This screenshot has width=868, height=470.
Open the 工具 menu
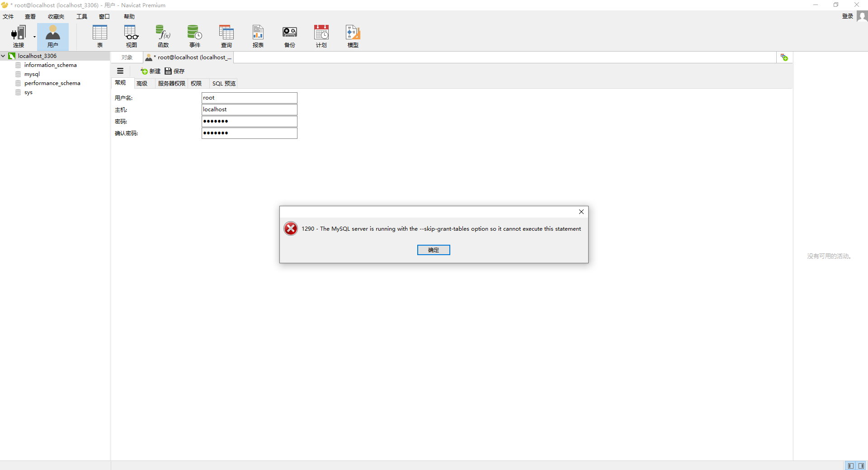81,16
